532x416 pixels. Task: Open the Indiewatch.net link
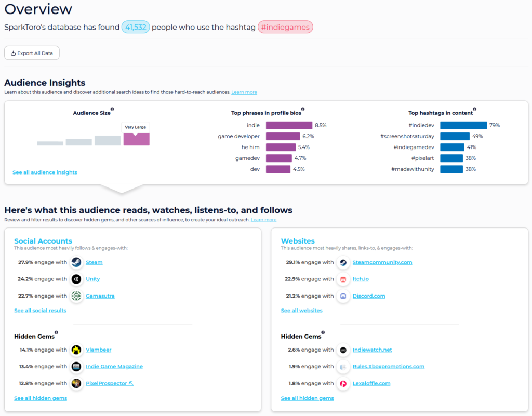coord(372,350)
